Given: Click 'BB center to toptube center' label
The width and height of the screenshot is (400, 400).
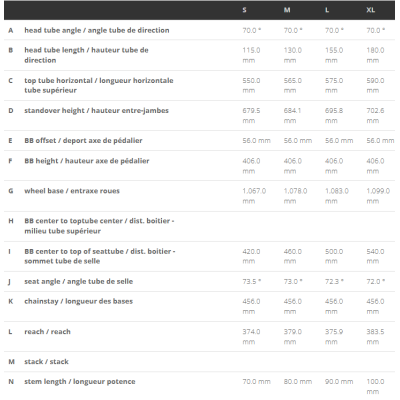Looking at the screenshot, I should coord(99,226).
